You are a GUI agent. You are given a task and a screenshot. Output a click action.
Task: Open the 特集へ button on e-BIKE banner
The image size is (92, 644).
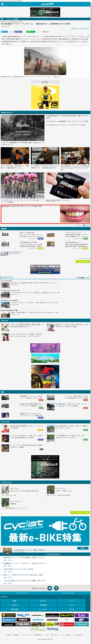pos(83,548)
